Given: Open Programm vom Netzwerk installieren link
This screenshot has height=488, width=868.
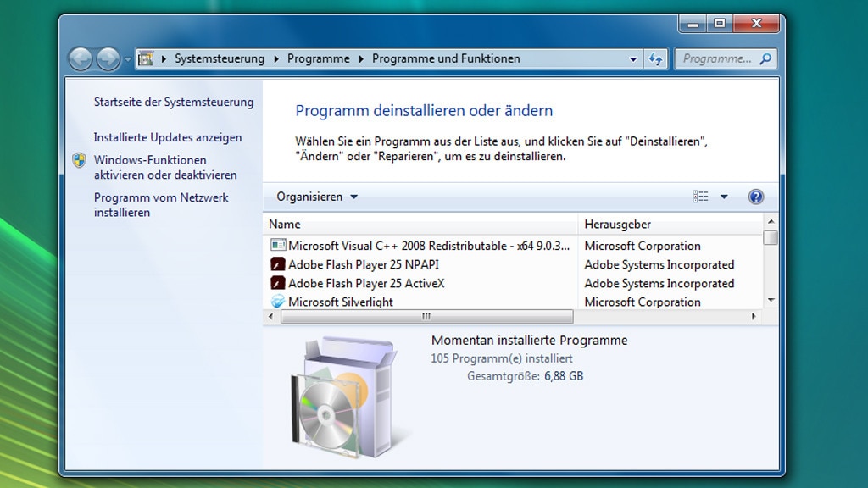Looking at the screenshot, I should tap(161, 205).
